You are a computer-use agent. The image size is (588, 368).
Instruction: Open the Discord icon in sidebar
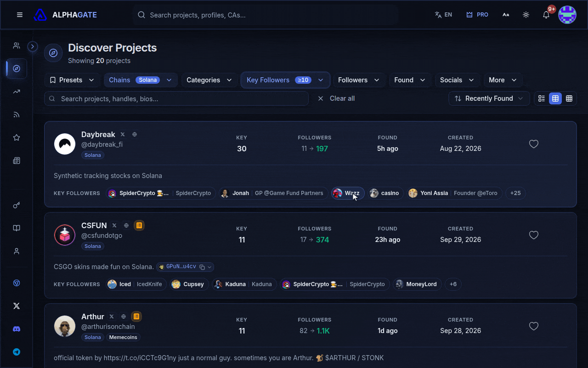coord(17,329)
